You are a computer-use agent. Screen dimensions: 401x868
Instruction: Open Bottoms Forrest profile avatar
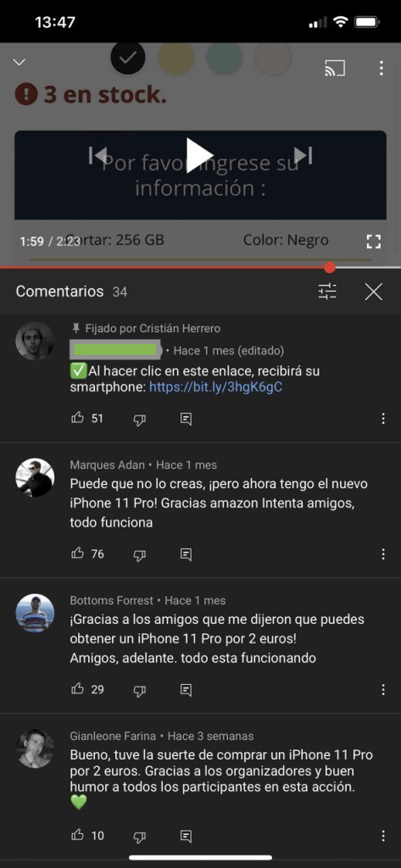point(35,614)
